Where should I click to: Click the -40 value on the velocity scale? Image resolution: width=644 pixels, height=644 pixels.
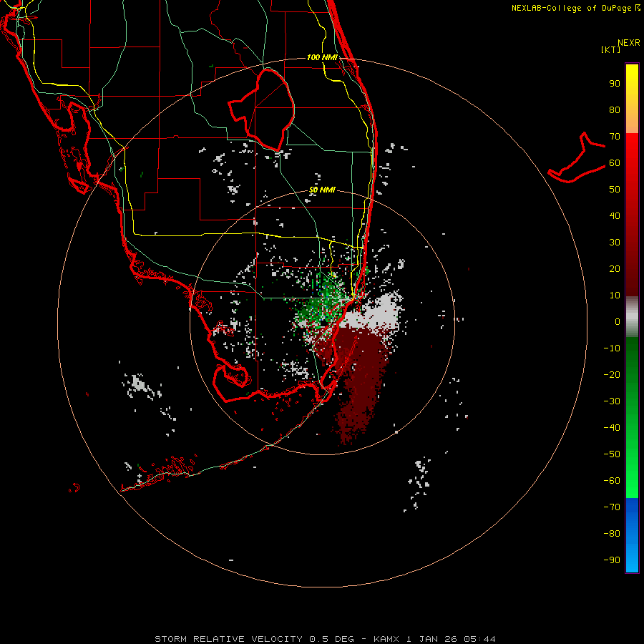tap(612, 428)
